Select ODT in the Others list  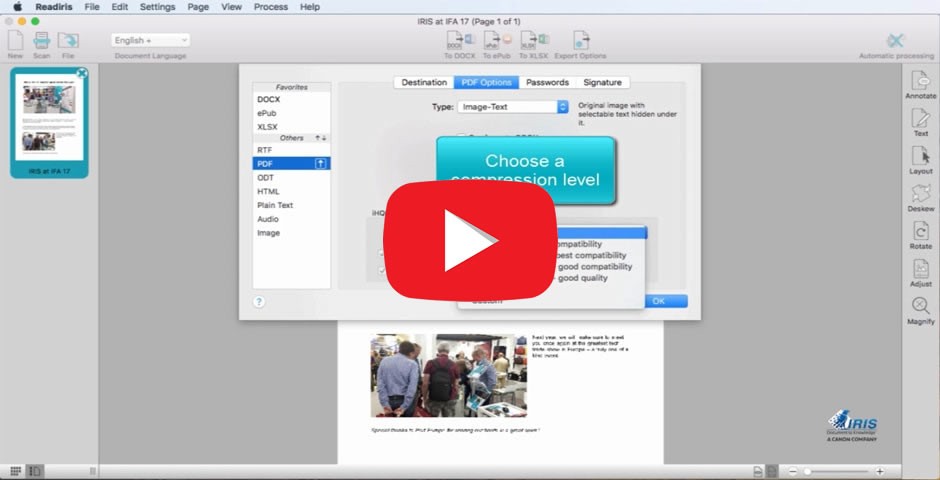[291, 178]
